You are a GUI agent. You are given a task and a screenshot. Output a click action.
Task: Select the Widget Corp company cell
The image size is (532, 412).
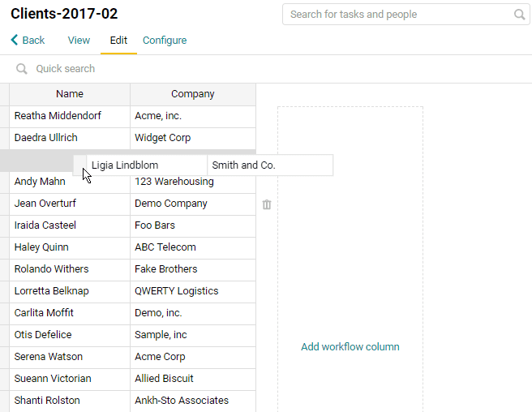(x=193, y=138)
